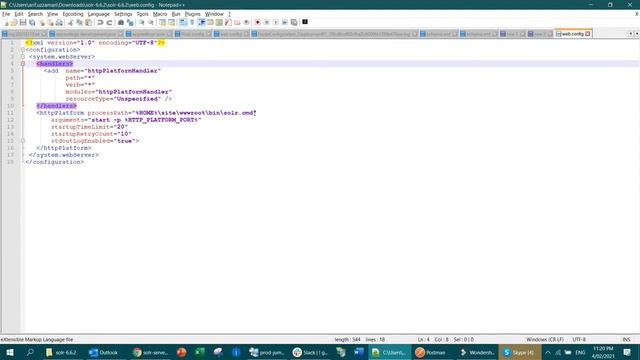This screenshot has width=640, height=360.
Task: Click line 1 xml declaration text
Action: click(95, 43)
